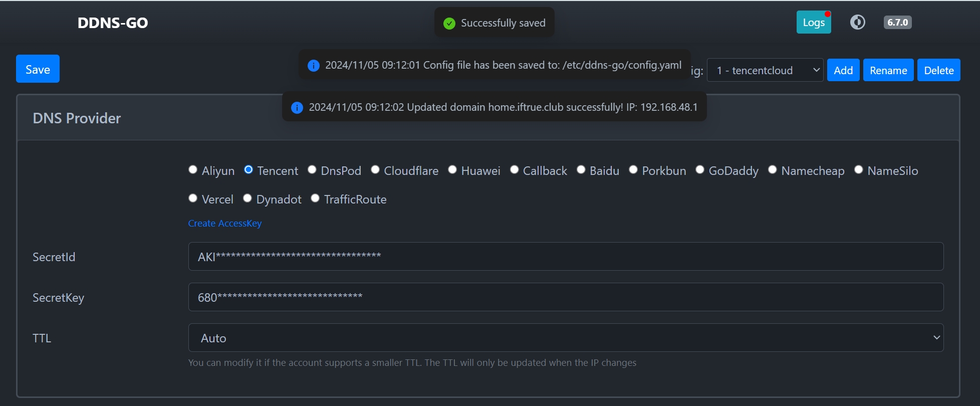Select the GoDaddy radio option
This screenshot has height=406, width=980.
click(700, 170)
